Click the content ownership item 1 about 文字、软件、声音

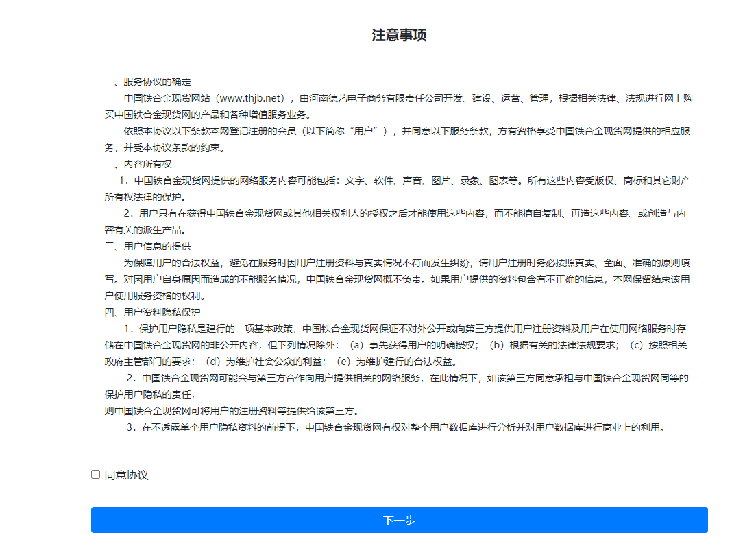pyautogui.click(x=398, y=180)
